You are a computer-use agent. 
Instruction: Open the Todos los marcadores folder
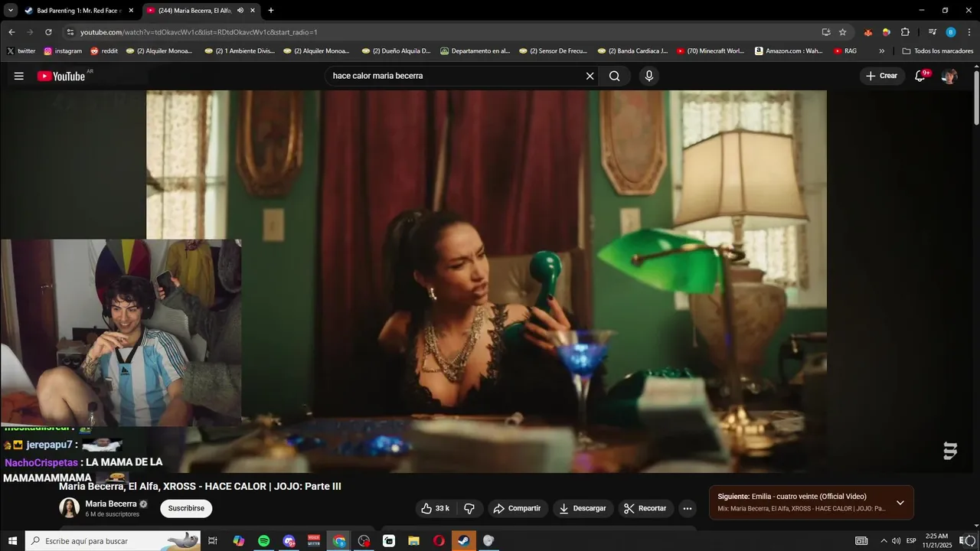point(937,51)
